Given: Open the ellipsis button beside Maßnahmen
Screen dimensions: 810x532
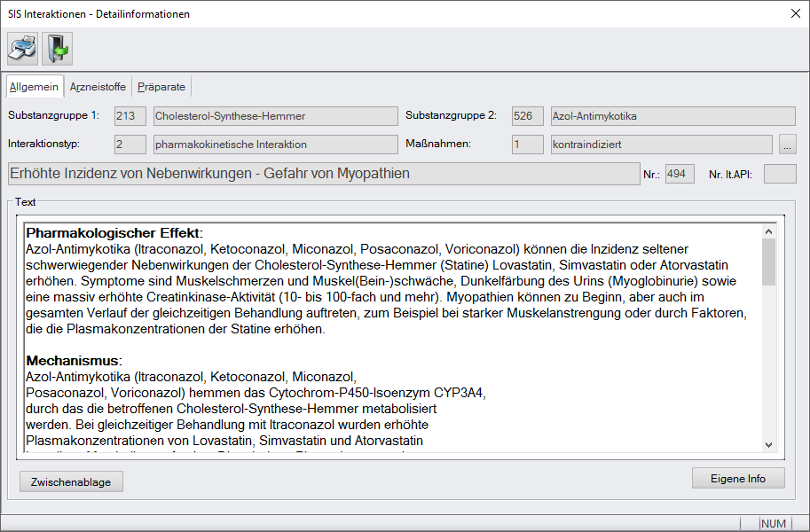Looking at the screenshot, I should pos(787,144).
